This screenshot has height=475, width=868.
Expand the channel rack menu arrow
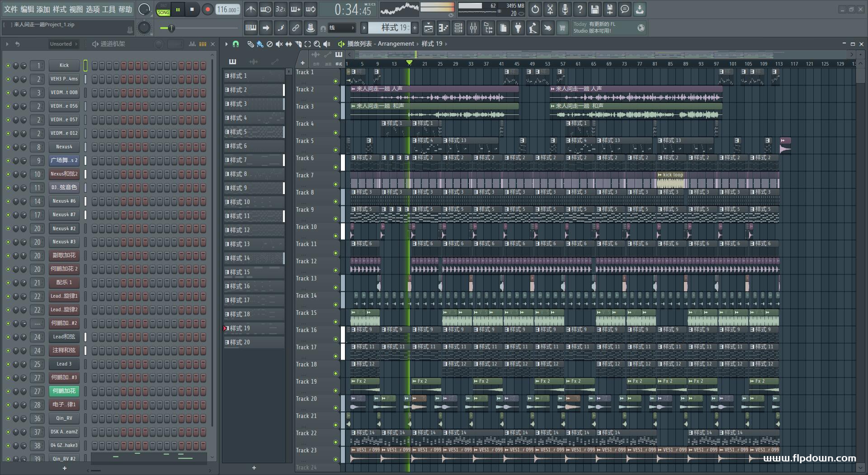[x=7, y=44]
